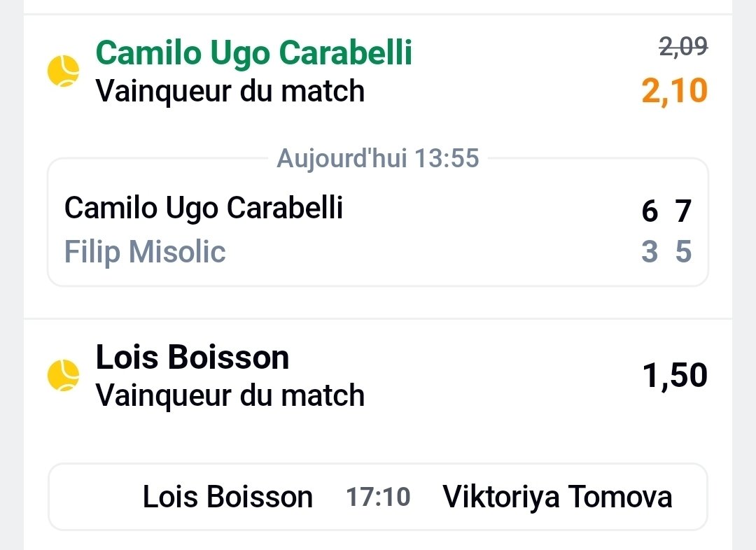This screenshot has height=550, width=756.
Task: Click Carabelli's first set score of 6
Action: (x=650, y=211)
